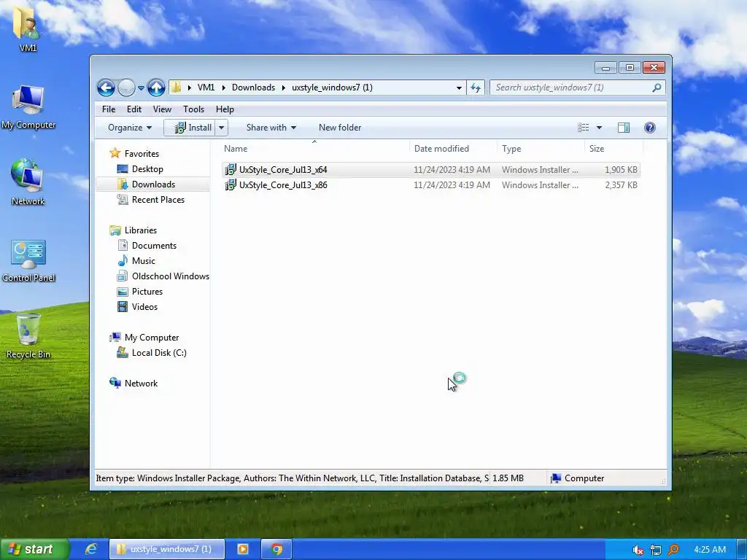747x560 pixels.
Task: Open the Start menu
Action: 34,549
